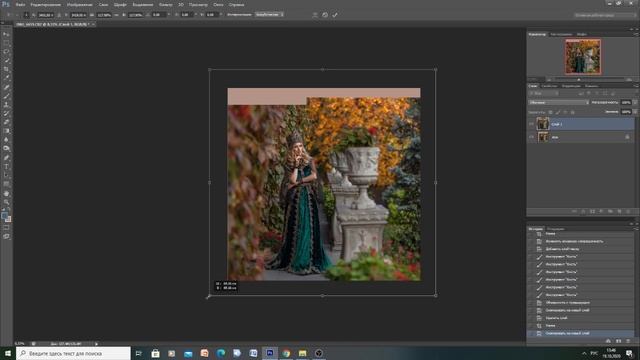Image resolution: width=640 pixels, height=360 pixels.
Task: Select last history state at bottom of list
Action: tap(580, 333)
